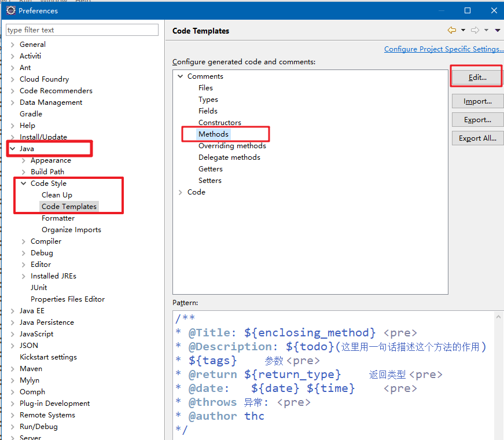This screenshot has height=440, width=504.
Task: Collapse the Java node arrow
Action: pyautogui.click(x=13, y=149)
